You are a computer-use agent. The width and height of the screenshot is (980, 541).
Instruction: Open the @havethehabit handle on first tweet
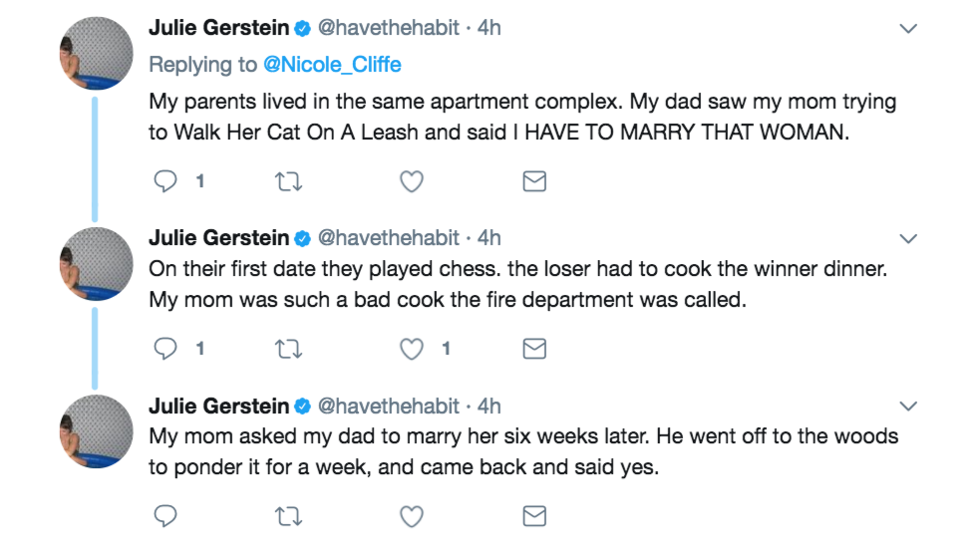388,28
